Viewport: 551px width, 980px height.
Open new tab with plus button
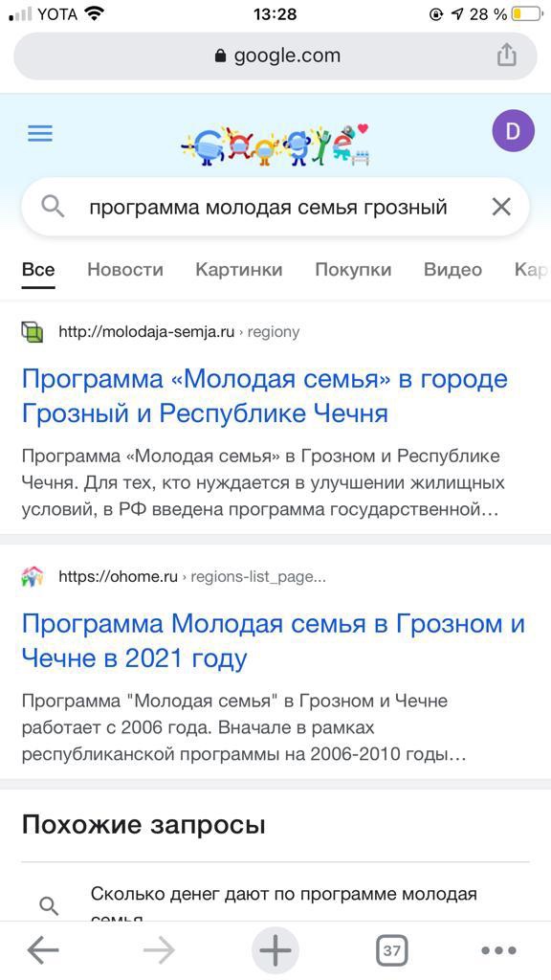tap(275, 950)
